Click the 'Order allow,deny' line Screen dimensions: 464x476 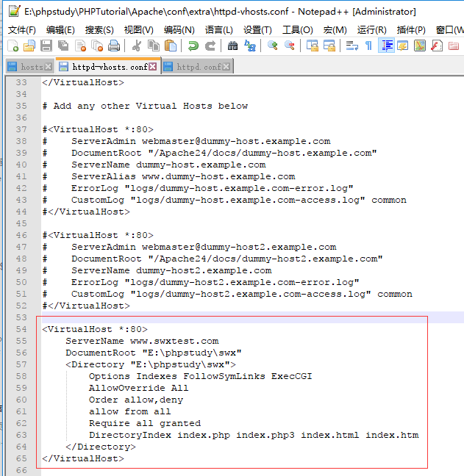pyautogui.click(x=136, y=400)
